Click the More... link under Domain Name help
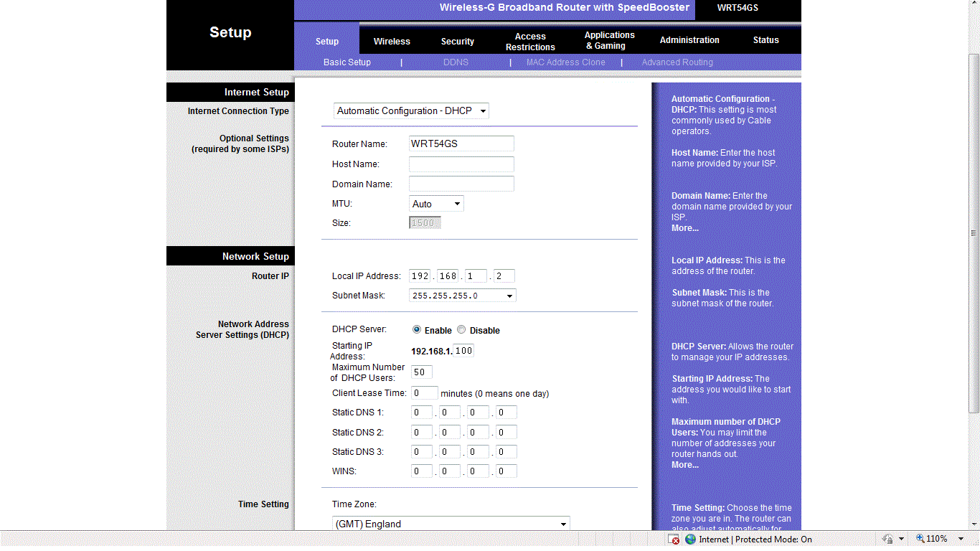The image size is (980, 551). (684, 227)
